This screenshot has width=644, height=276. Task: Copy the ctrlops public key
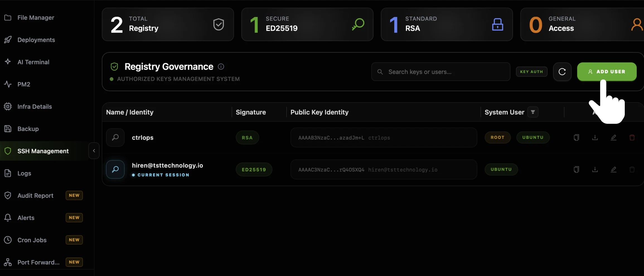coord(576,137)
